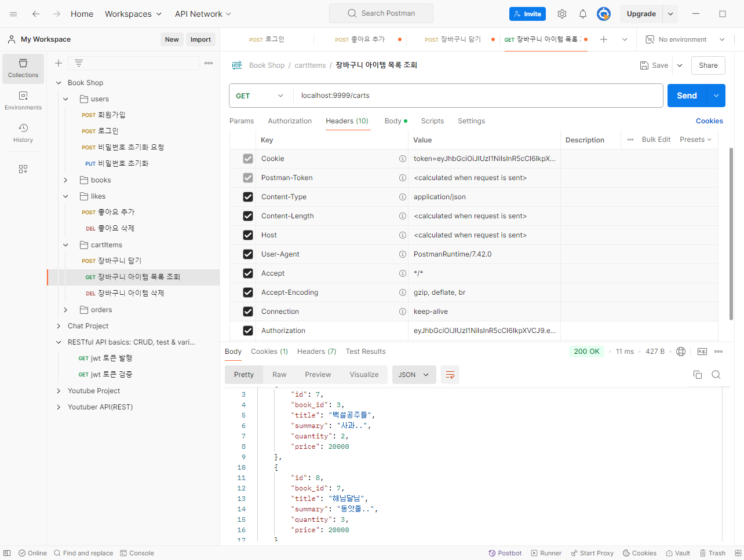Open Postbot in the status bar

pyautogui.click(x=505, y=553)
